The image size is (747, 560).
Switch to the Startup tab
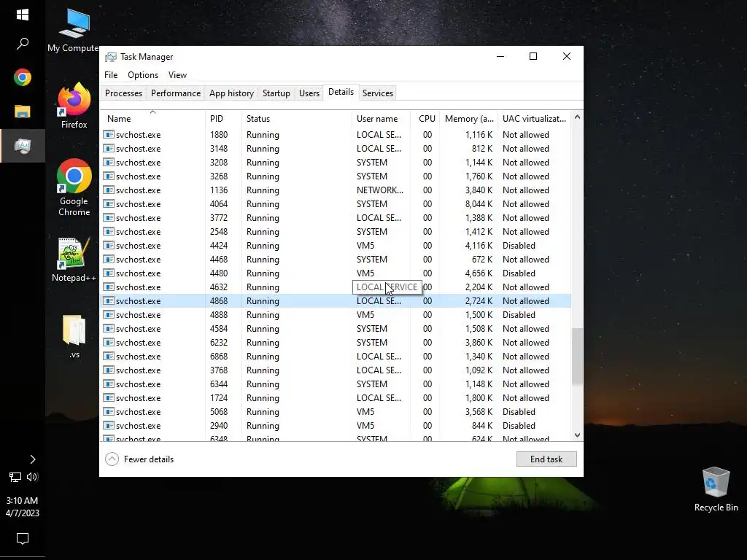tap(276, 93)
